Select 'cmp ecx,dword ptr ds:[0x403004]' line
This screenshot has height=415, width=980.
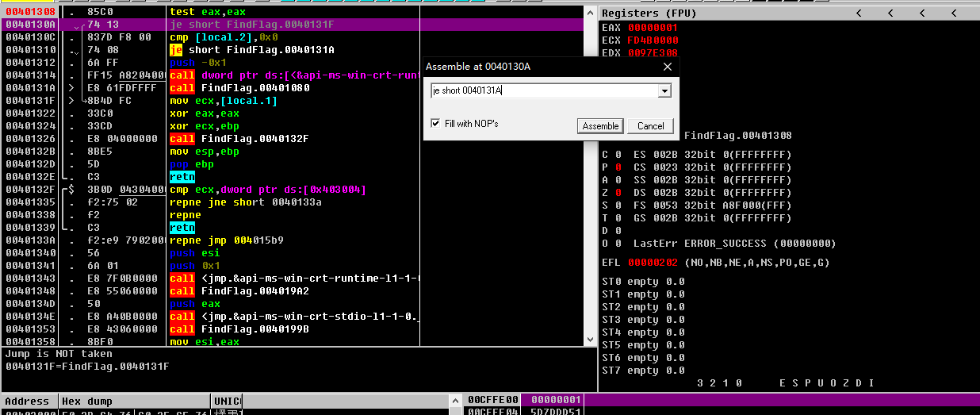[267, 190]
